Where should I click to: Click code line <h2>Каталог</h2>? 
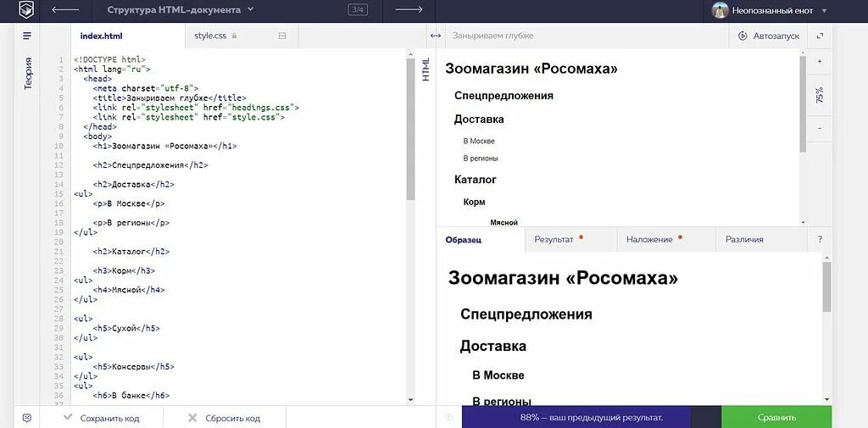131,252
